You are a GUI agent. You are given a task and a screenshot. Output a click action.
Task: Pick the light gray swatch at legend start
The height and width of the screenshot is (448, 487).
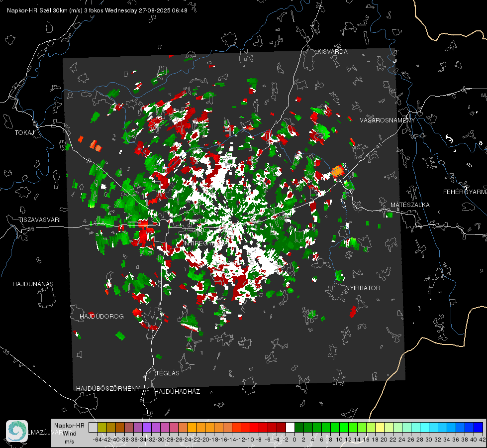(x=93, y=427)
